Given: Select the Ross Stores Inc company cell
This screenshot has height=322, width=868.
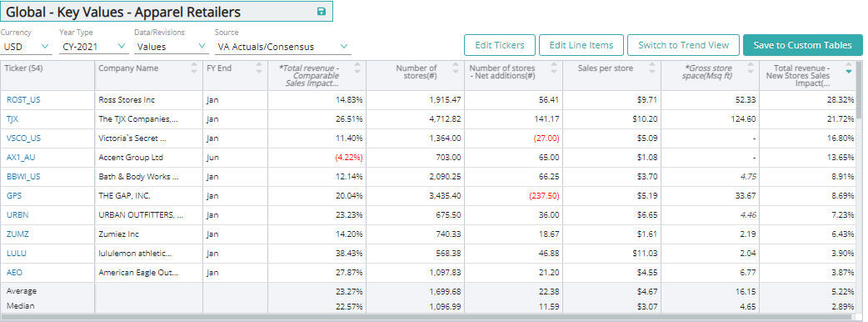Looking at the screenshot, I should point(149,100).
